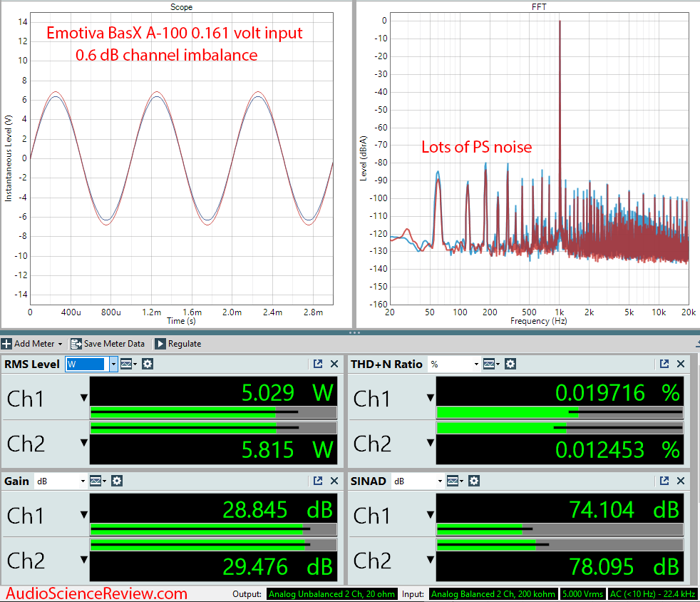
Task: Expand THD+N Ratio Ch2 channel arrow
Action: (431, 442)
